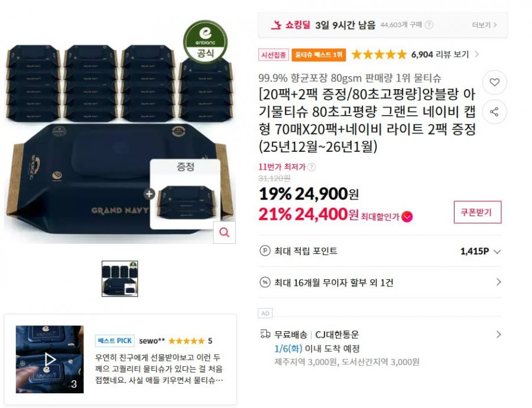Click the heart wishlist icon
The height and width of the screenshot is (408, 532).
point(494,82)
